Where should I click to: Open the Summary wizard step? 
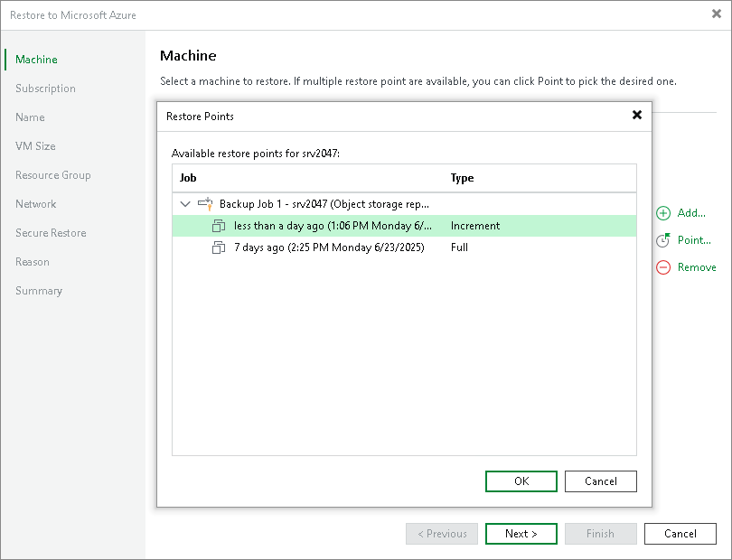(x=39, y=291)
